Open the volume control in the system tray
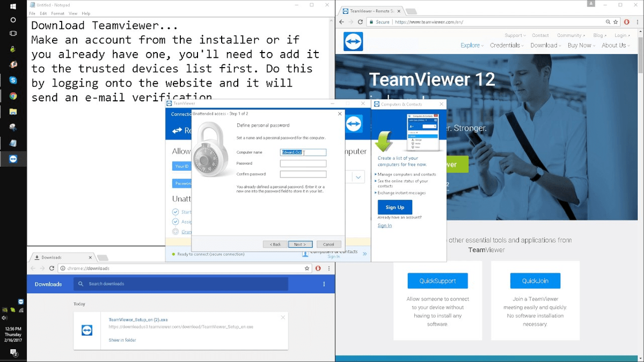This screenshot has width=644, height=362. tap(6, 317)
